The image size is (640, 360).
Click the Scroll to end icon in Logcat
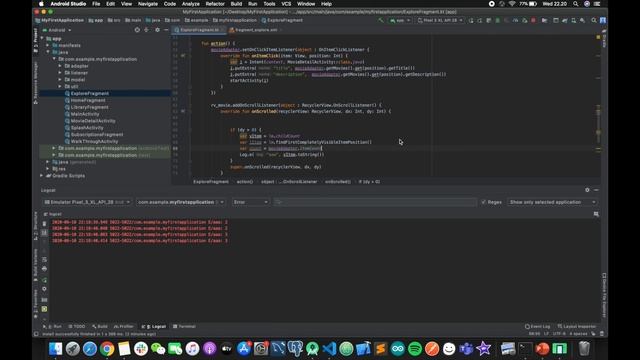44,233
